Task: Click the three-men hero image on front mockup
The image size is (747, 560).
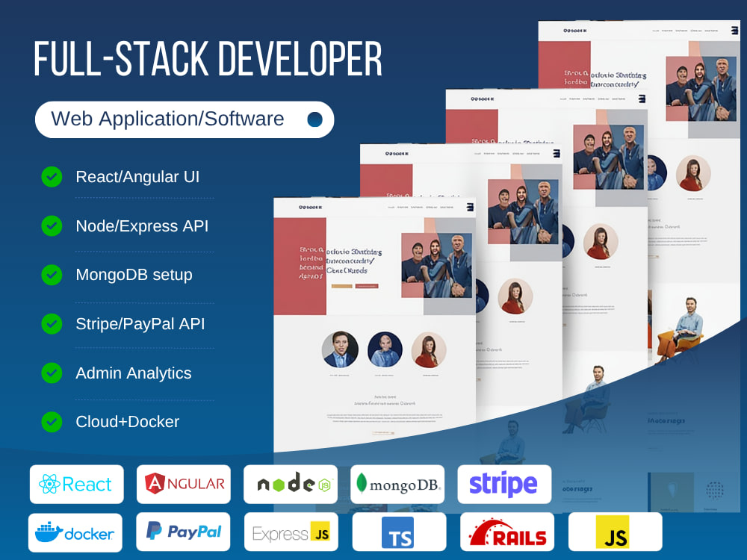Action: (x=437, y=266)
